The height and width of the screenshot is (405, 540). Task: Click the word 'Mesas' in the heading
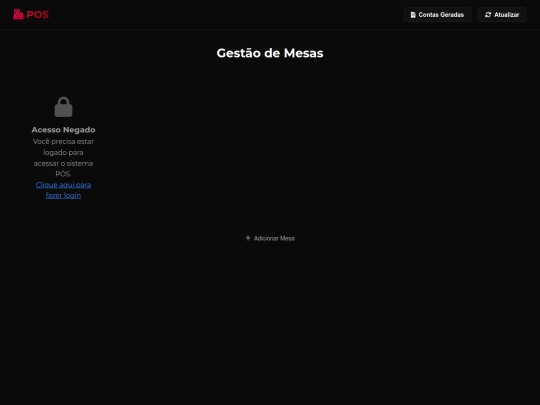click(303, 53)
